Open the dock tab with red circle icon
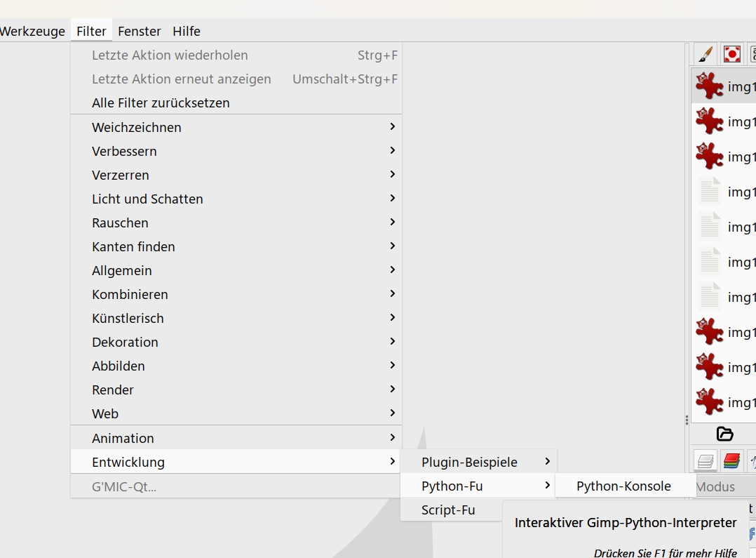Image resolution: width=756 pixels, height=558 pixels. (732, 54)
